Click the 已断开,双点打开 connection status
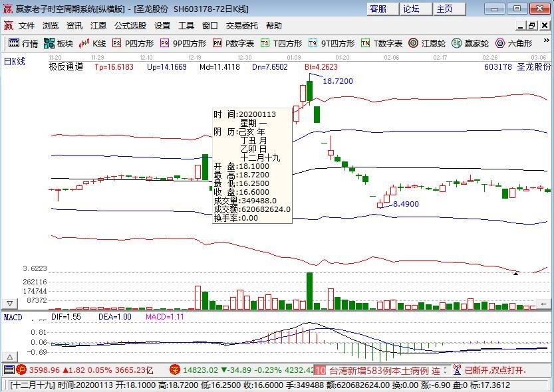This screenshot has height=392, width=554. 495,371
